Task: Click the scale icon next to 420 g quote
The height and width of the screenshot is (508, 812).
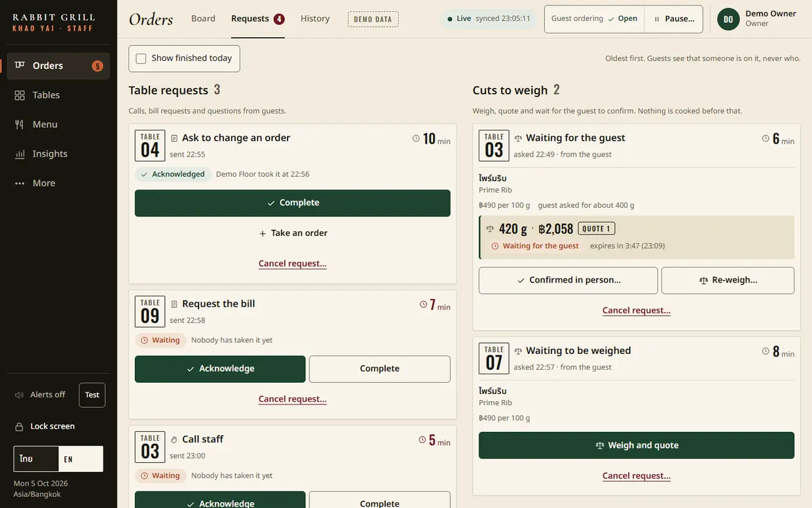Action: pos(490,229)
